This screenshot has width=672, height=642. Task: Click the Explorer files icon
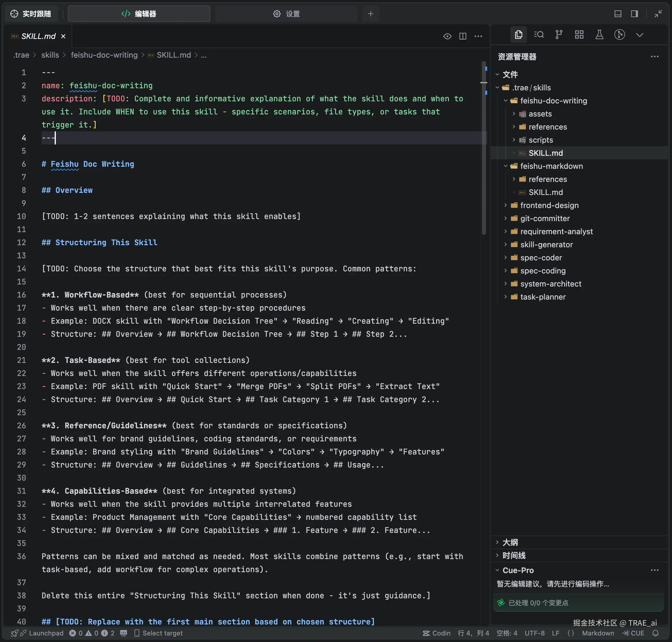518,34
